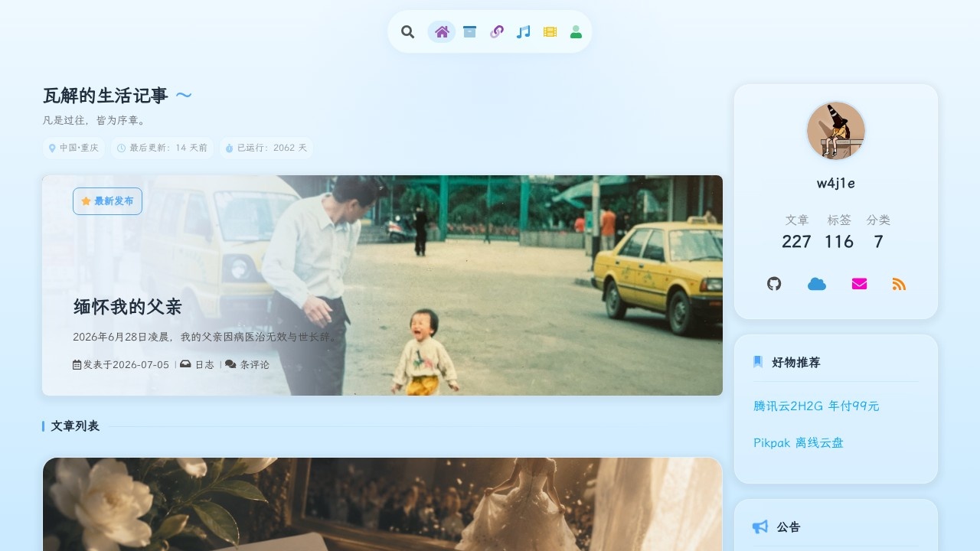Open the search magnifier icon

point(408,32)
